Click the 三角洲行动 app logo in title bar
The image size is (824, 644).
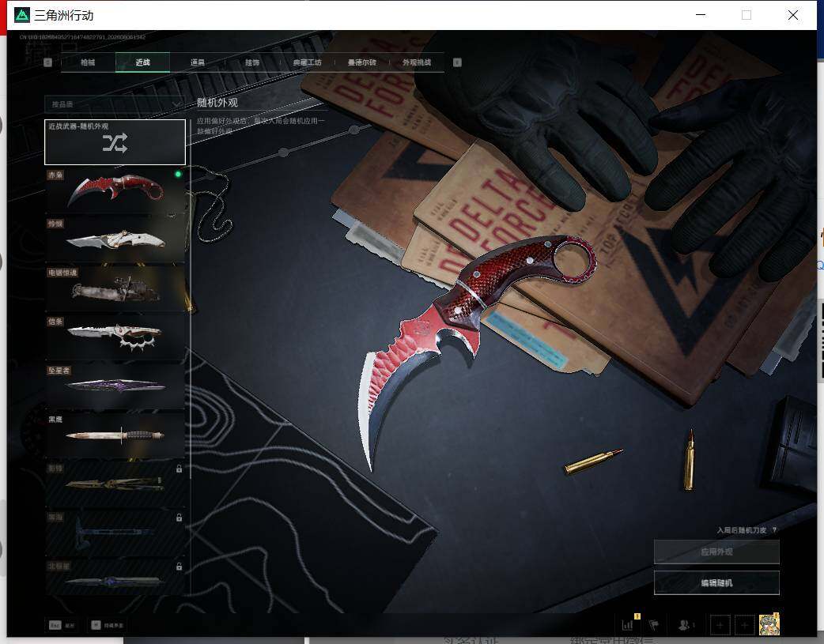22,15
